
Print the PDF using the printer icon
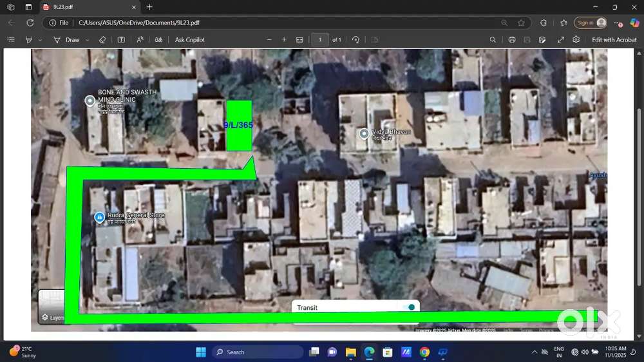click(512, 40)
